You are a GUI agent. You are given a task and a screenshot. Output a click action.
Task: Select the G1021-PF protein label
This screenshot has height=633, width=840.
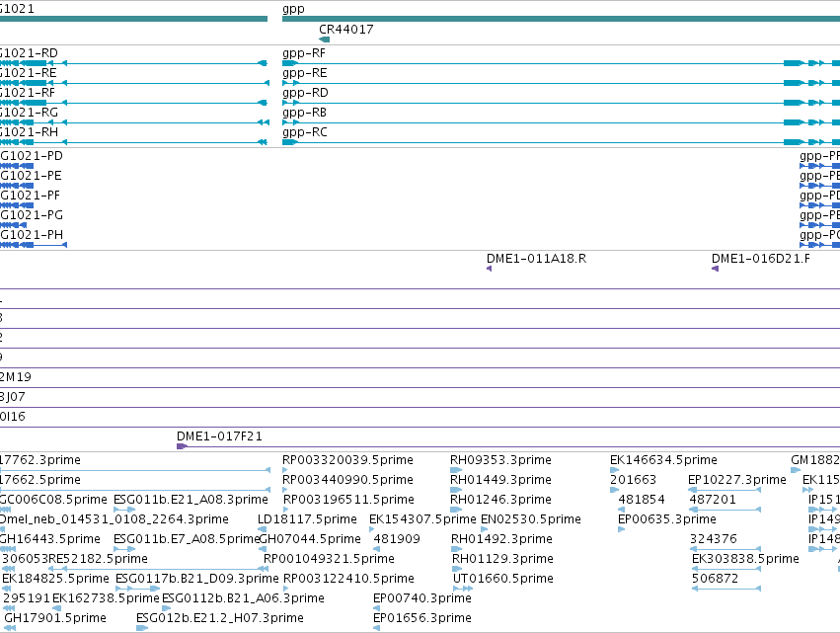pos(30,196)
